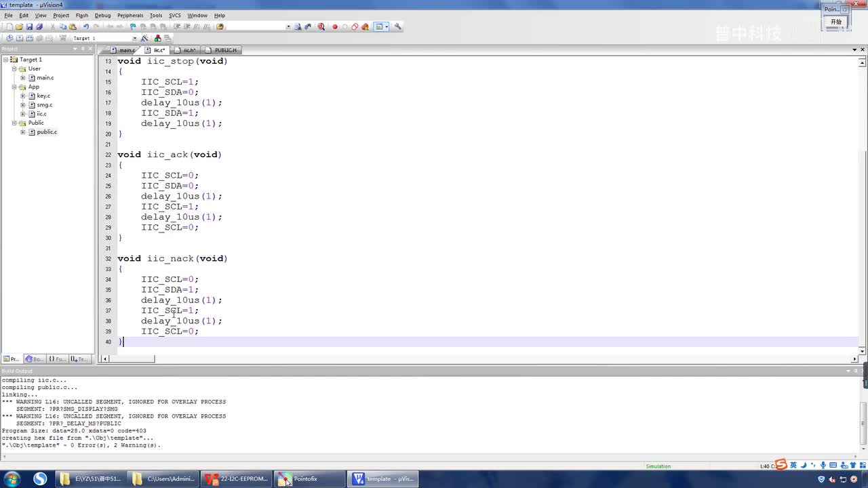Expand the public.c file node
This screenshot has height=488, width=868.
[22, 131]
